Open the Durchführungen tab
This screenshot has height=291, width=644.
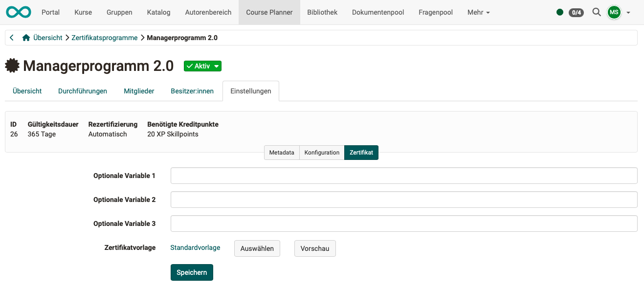coord(82,91)
